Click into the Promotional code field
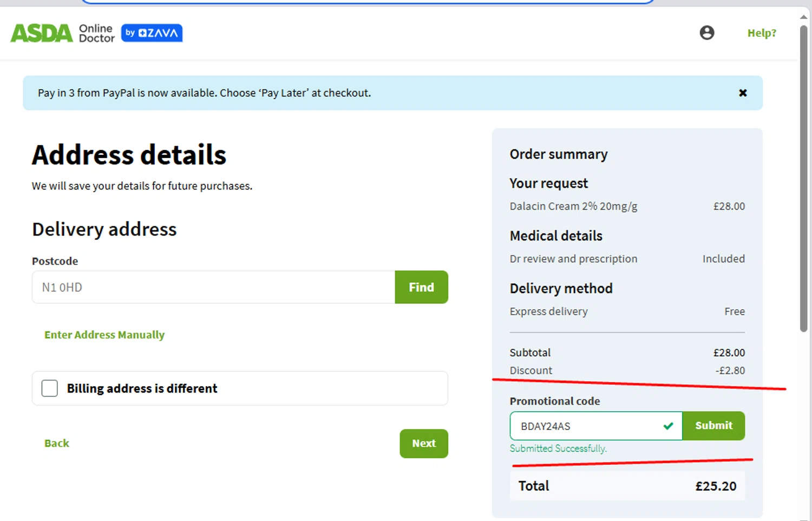 click(x=596, y=426)
